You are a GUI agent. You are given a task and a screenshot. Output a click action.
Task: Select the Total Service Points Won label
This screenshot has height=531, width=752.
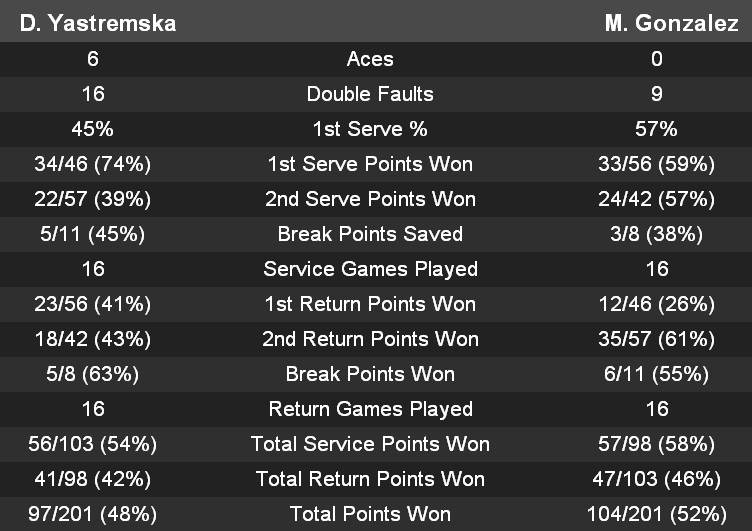point(370,444)
